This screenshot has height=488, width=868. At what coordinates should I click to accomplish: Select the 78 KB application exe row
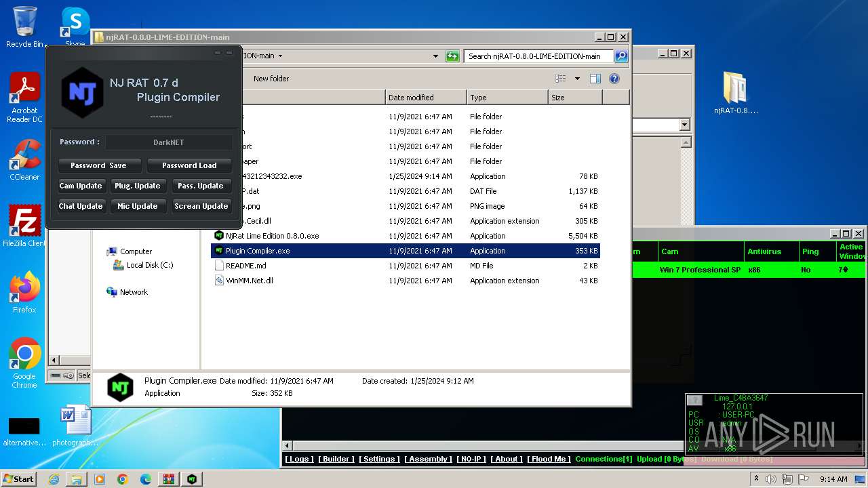(x=406, y=176)
